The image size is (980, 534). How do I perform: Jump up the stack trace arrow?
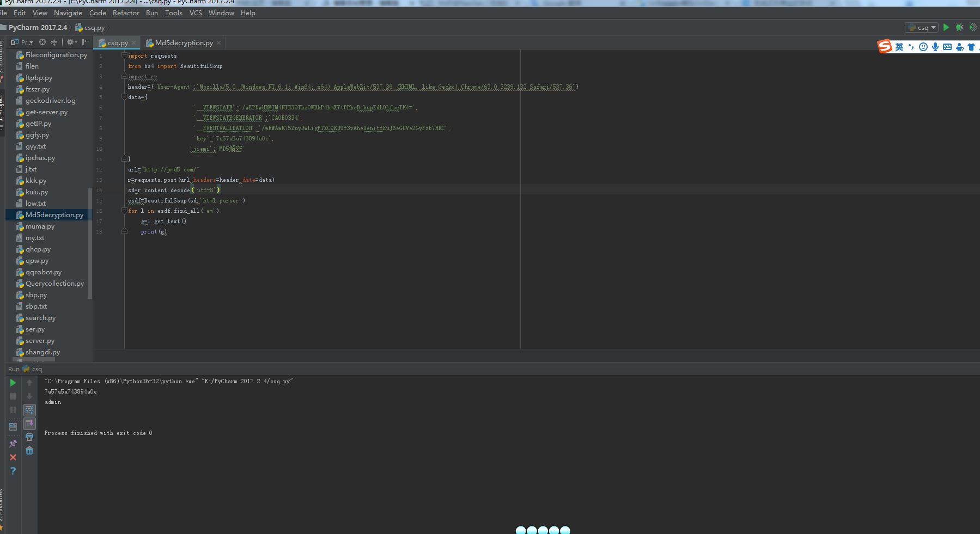coord(29,383)
